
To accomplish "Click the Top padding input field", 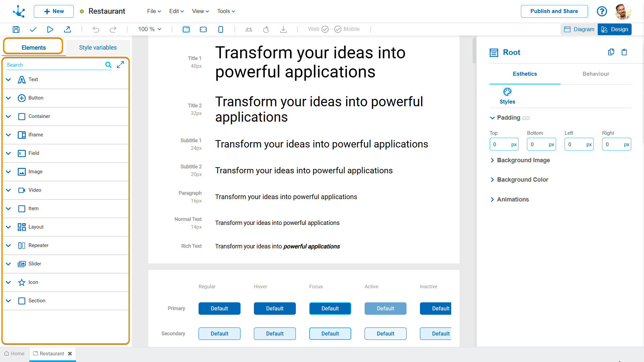I will coord(500,144).
